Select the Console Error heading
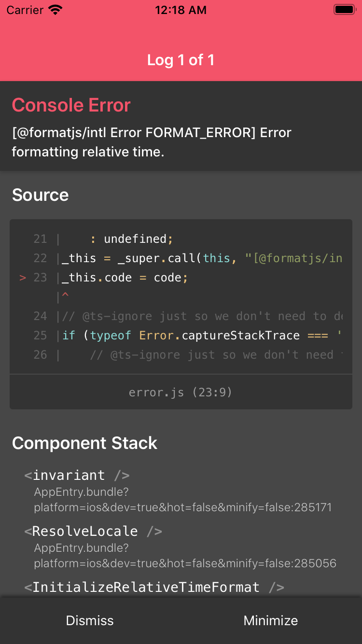 (x=71, y=105)
